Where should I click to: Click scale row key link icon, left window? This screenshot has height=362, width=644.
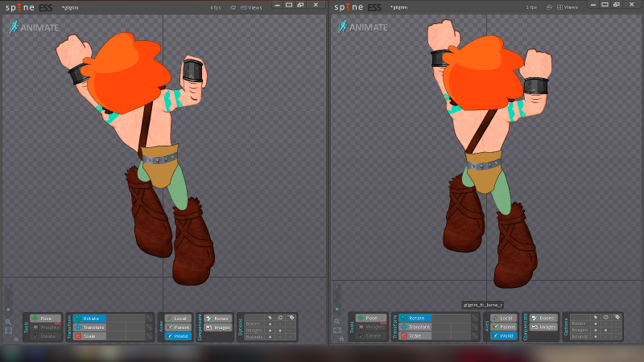149,336
